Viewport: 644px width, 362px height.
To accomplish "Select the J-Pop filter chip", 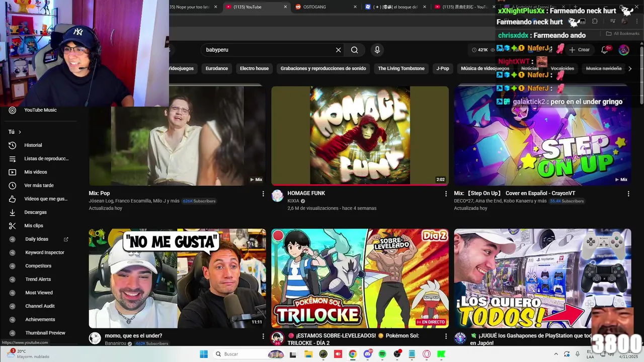I will (443, 68).
